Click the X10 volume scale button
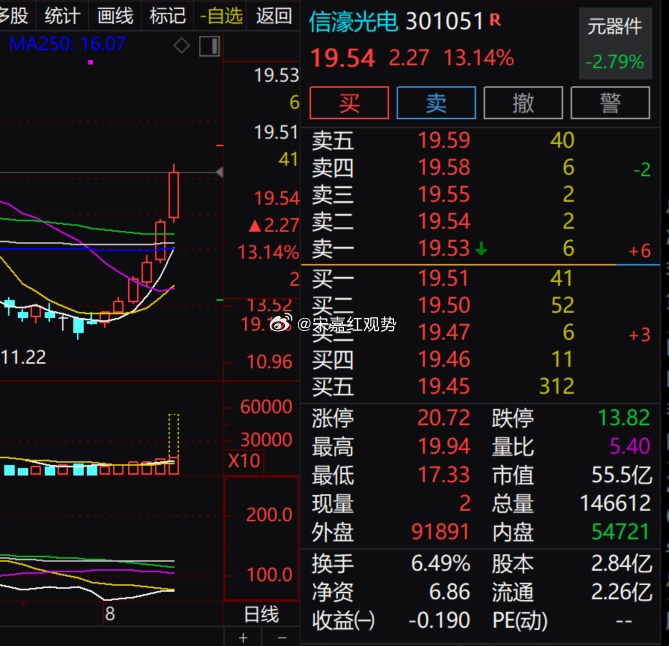669x646 pixels. tap(244, 461)
